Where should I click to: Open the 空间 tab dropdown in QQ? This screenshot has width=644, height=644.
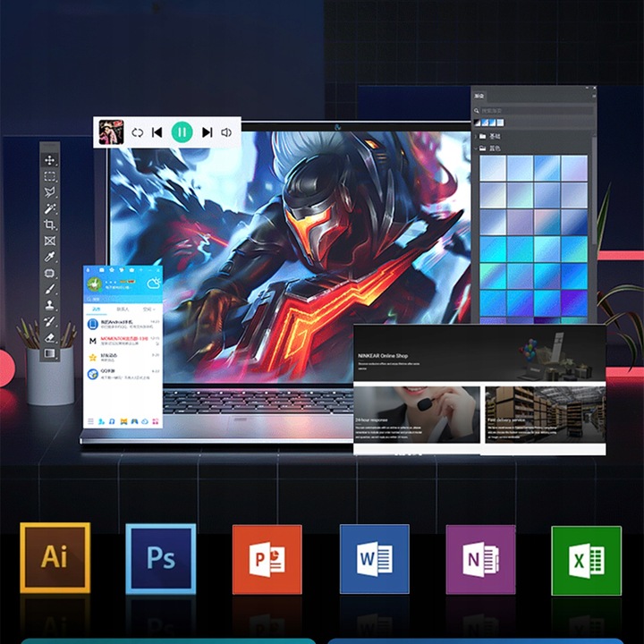148,309
